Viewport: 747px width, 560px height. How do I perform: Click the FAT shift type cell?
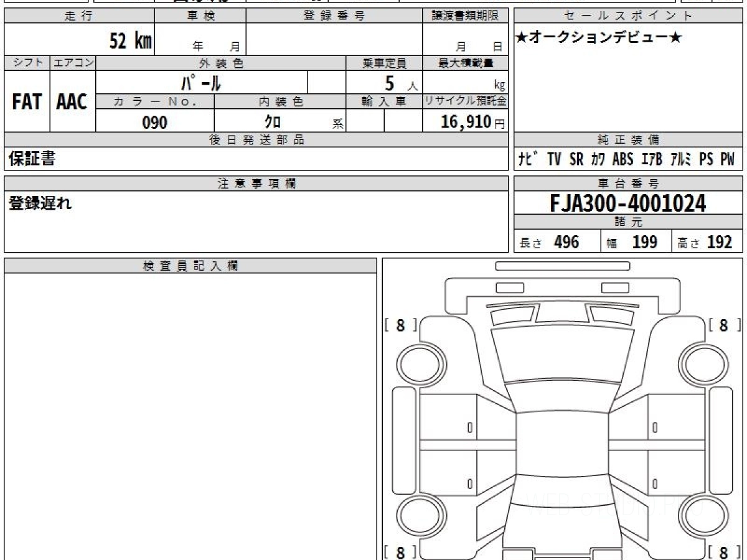click(x=27, y=101)
